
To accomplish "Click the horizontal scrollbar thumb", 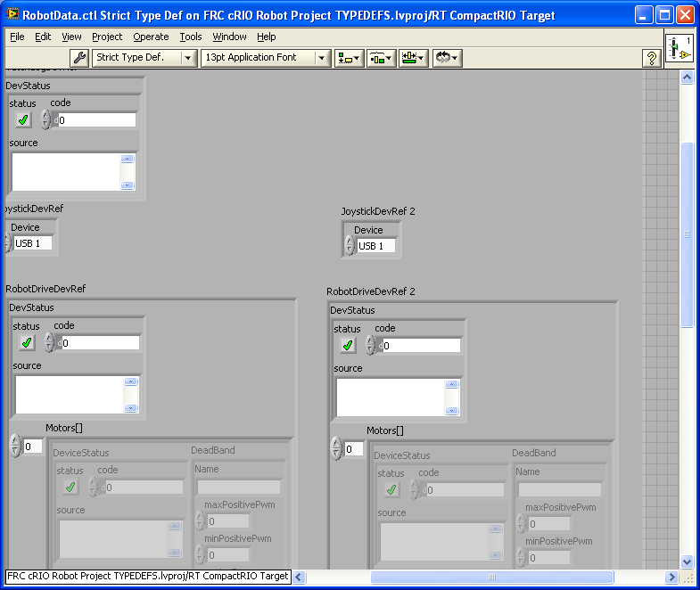I will click(492, 577).
